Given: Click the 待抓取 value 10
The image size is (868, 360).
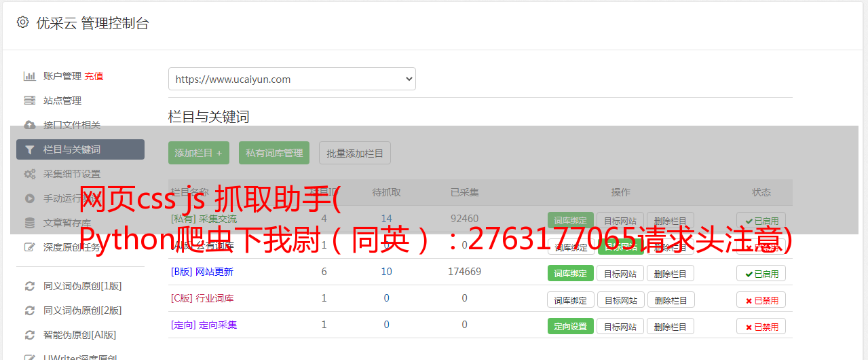Looking at the screenshot, I should click(387, 272).
